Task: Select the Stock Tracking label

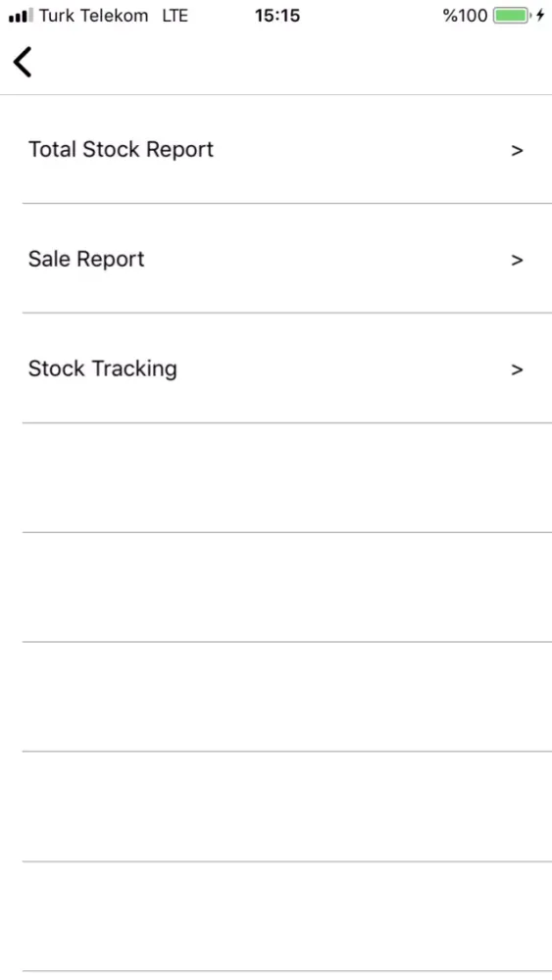Action: click(x=103, y=368)
